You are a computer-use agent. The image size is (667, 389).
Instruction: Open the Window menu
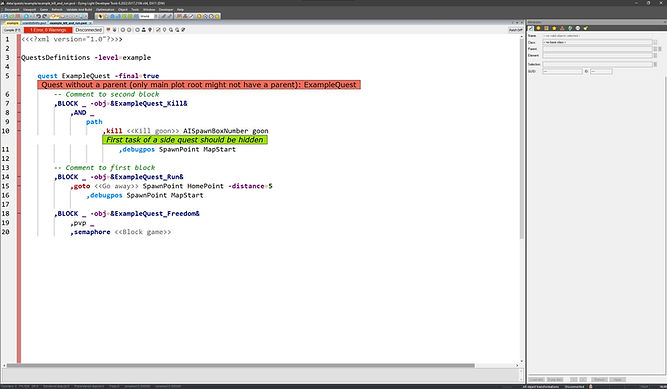[x=149, y=9]
